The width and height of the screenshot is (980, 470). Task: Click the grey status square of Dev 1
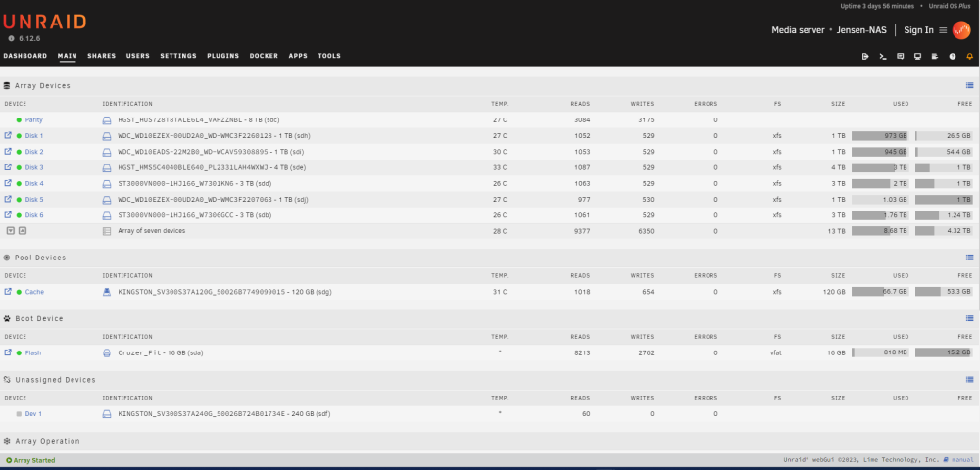coord(19,414)
